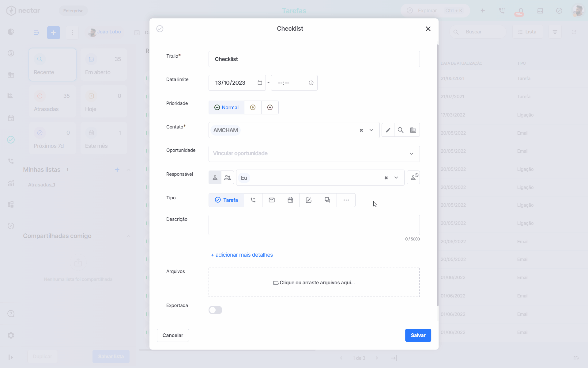588x368 pixels.
Task: Open the company building icon next to Contato
Action: [x=413, y=130]
